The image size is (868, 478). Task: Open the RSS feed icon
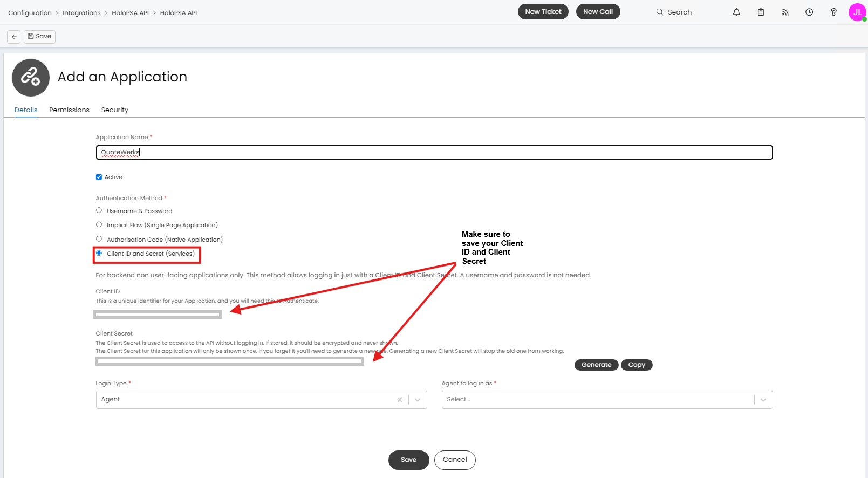coord(785,12)
